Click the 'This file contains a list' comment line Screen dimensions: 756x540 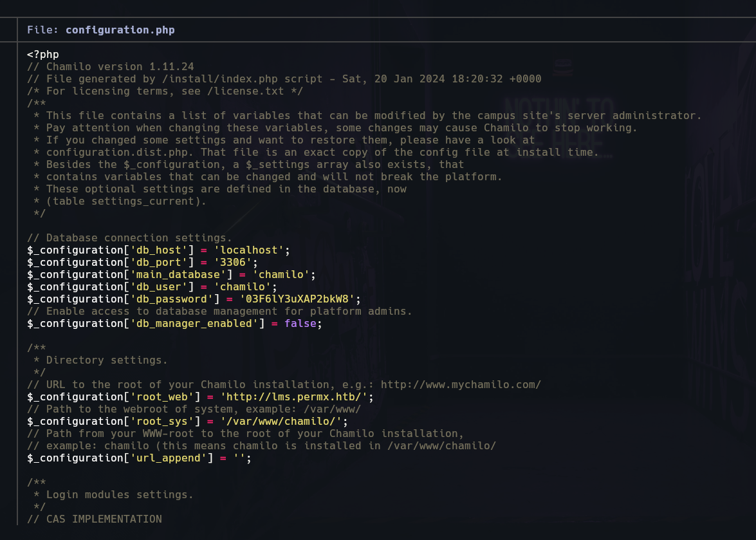[367, 116]
